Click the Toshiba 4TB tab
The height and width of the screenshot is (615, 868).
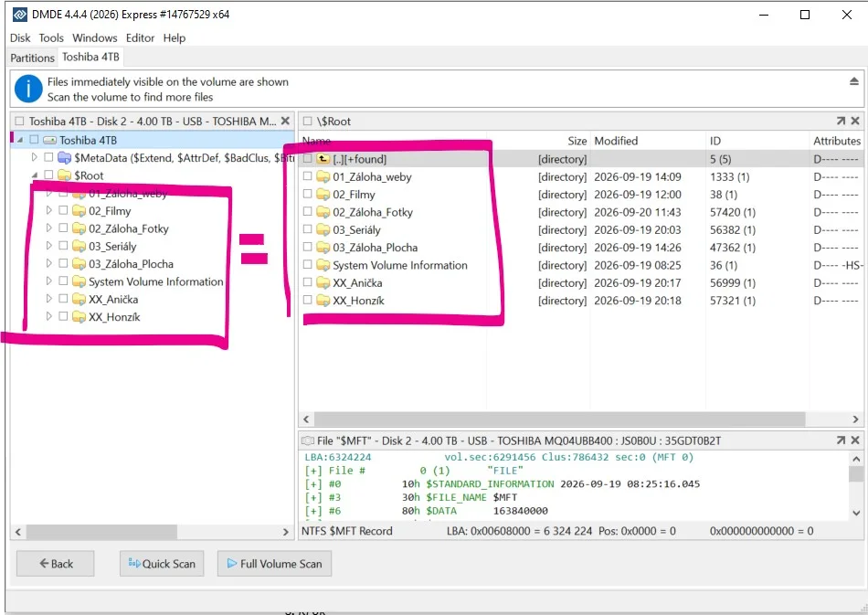[90, 57]
